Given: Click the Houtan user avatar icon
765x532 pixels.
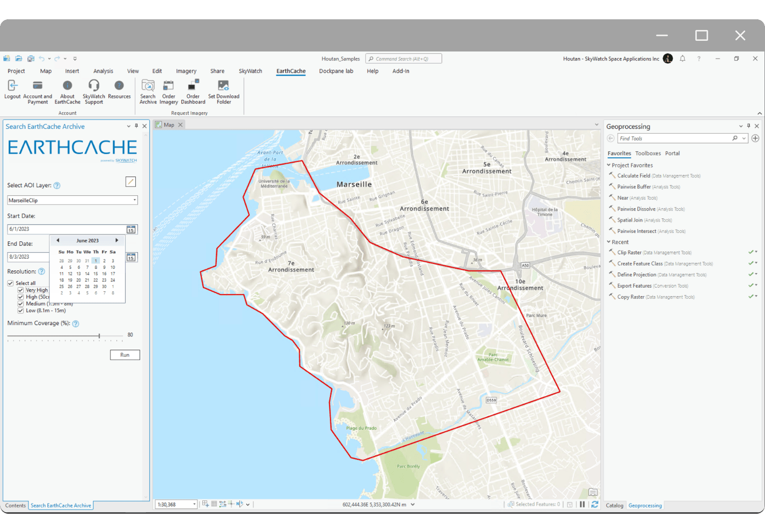Looking at the screenshot, I should [668, 58].
